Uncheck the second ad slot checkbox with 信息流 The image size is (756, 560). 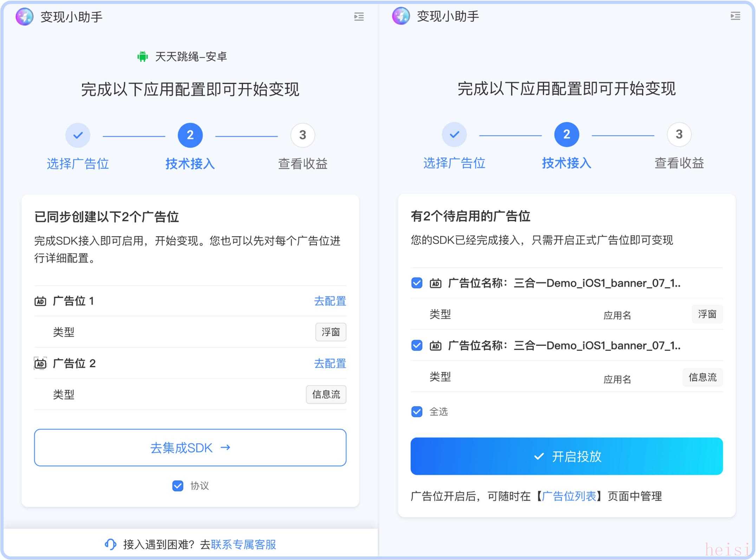(x=417, y=345)
